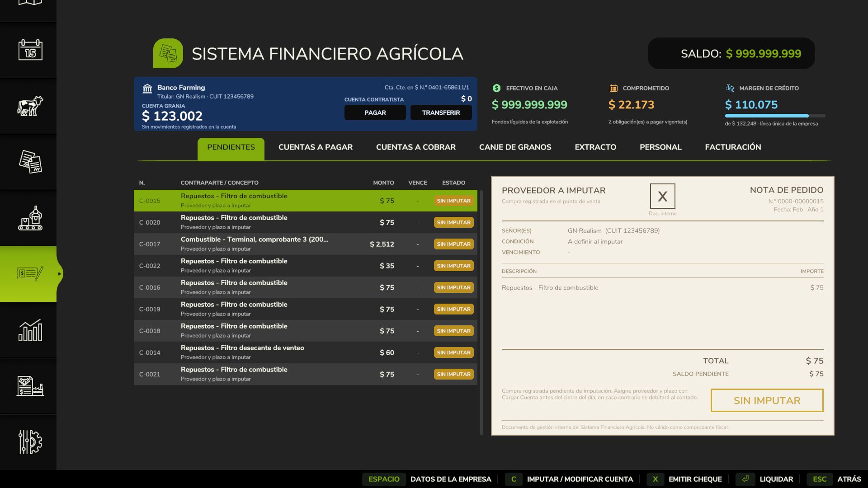Screen dimensions: 868x488
Task: Click the Efectivo en Caja dollar icon
Action: coord(496,88)
